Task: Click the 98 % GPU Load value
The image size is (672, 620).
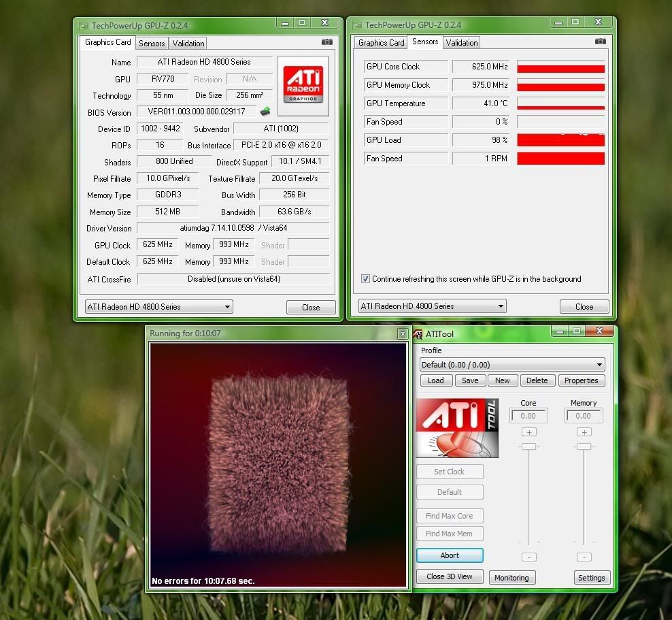Action: (481, 140)
